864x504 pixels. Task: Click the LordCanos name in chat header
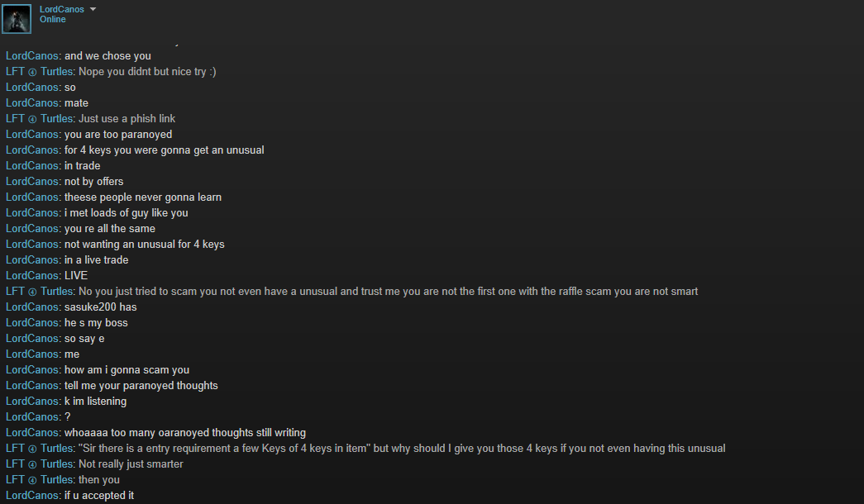61,9
